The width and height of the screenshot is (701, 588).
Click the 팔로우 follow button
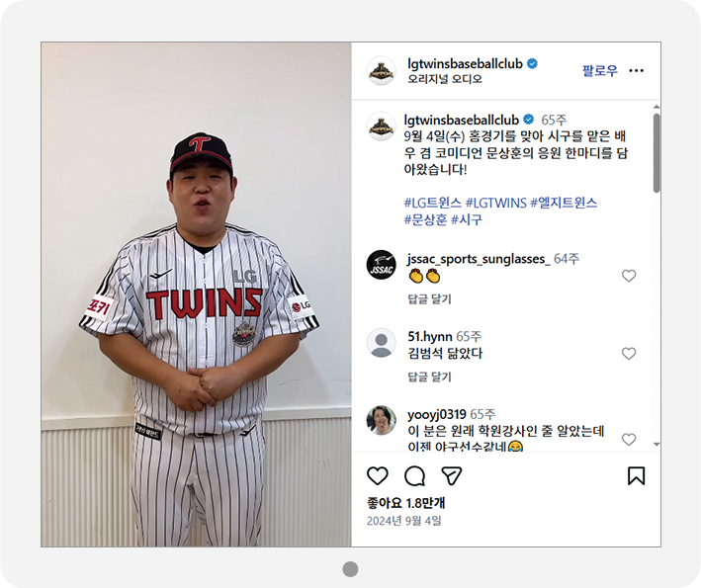600,70
